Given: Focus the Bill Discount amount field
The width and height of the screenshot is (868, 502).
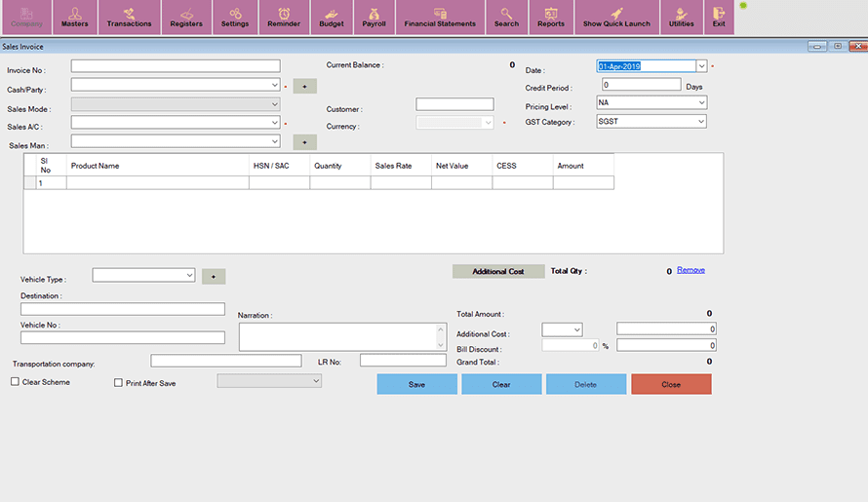Looking at the screenshot, I should 666,345.
